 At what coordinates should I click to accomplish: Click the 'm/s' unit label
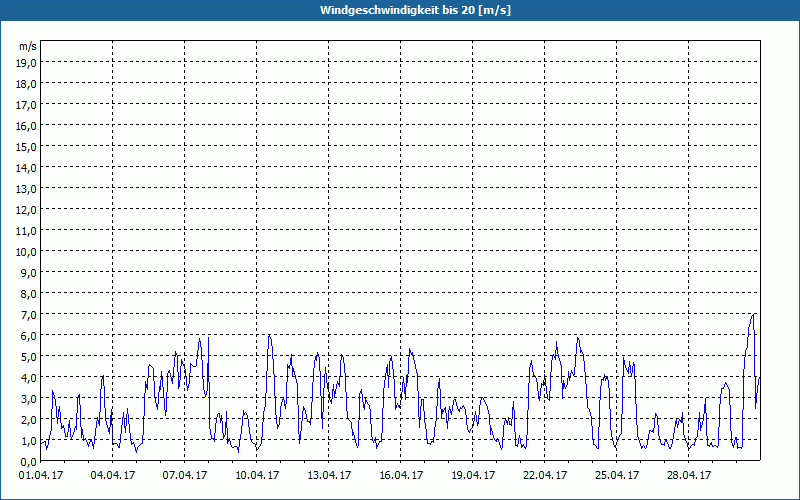click(28, 46)
